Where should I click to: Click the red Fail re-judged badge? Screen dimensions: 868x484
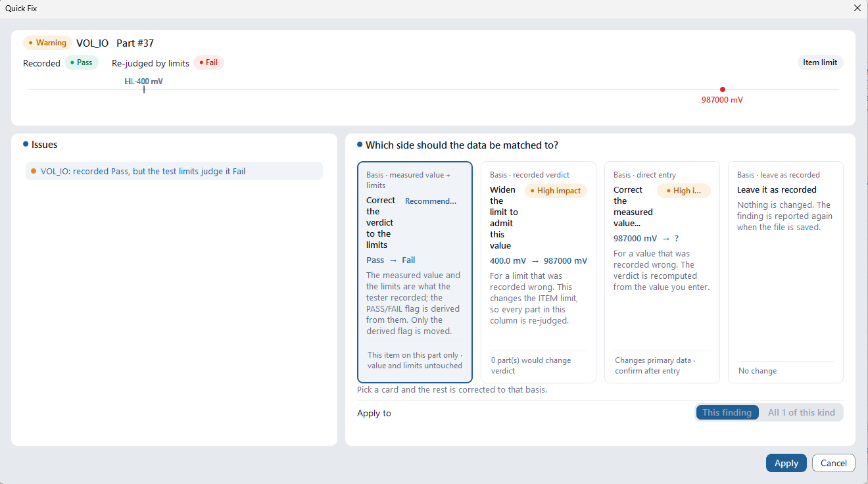coord(208,62)
